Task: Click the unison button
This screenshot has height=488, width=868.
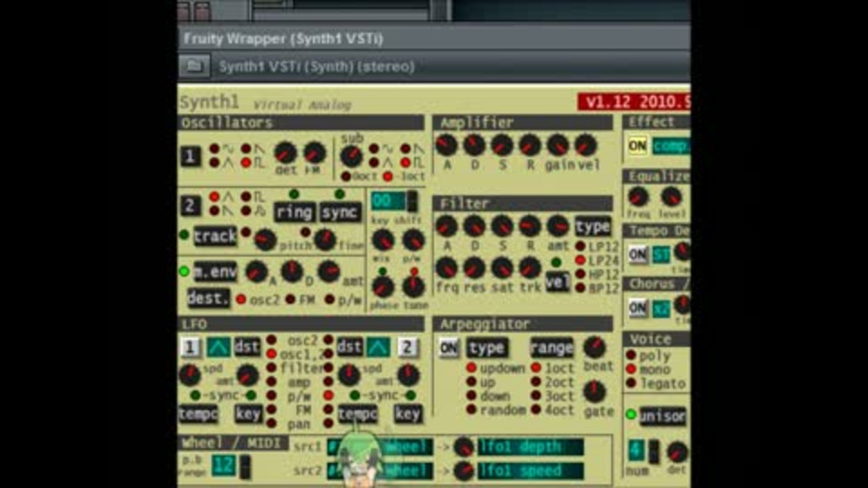Action: point(663,416)
